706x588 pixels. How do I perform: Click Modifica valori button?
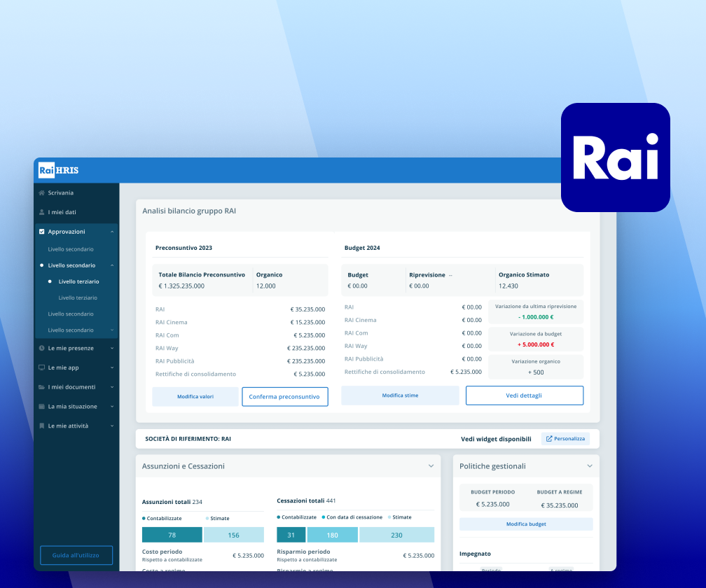coord(195,397)
